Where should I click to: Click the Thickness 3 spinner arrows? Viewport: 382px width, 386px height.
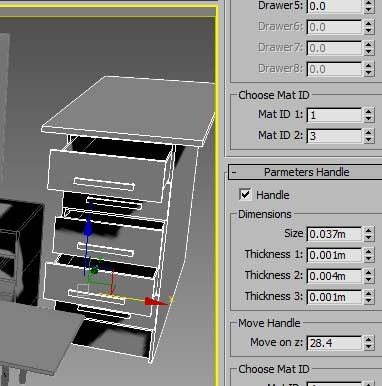[x=369, y=297]
